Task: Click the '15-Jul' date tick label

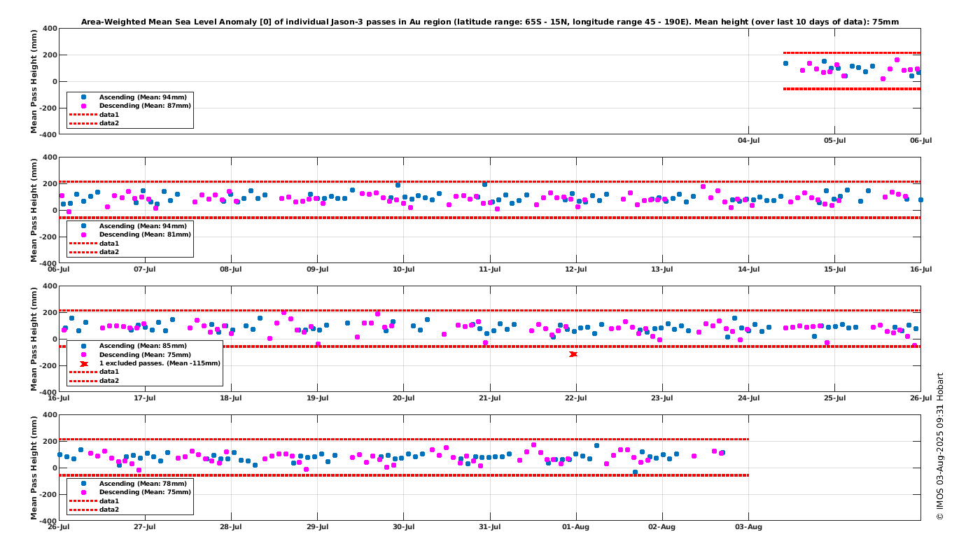Action: click(x=835, y=269)
